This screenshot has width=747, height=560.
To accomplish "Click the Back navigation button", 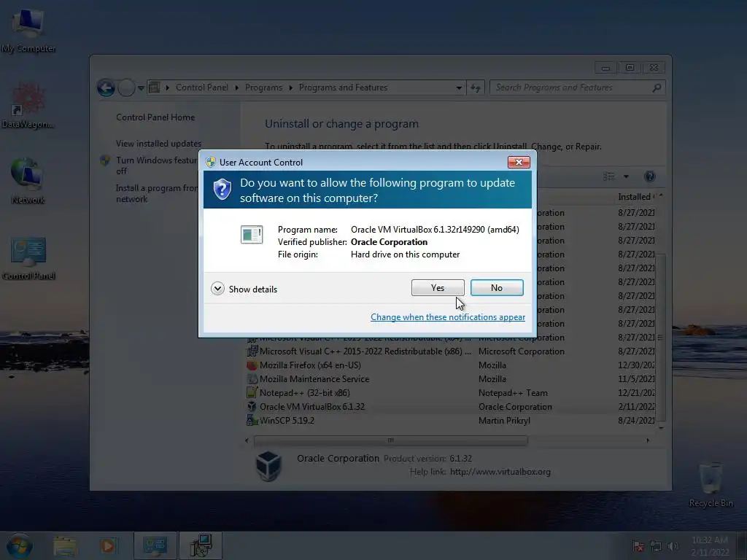I will pyautogui.click(x=106, y=87).
